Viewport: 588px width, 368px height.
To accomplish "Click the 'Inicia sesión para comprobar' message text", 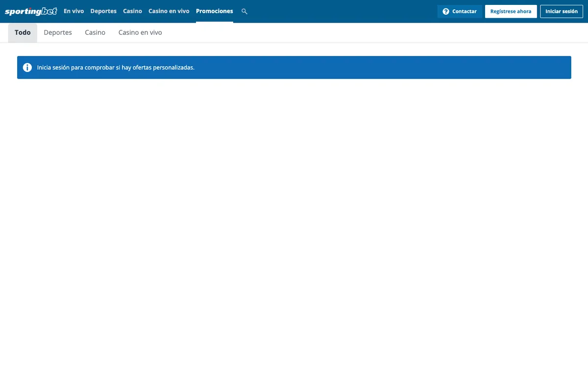I will (116, 68).
